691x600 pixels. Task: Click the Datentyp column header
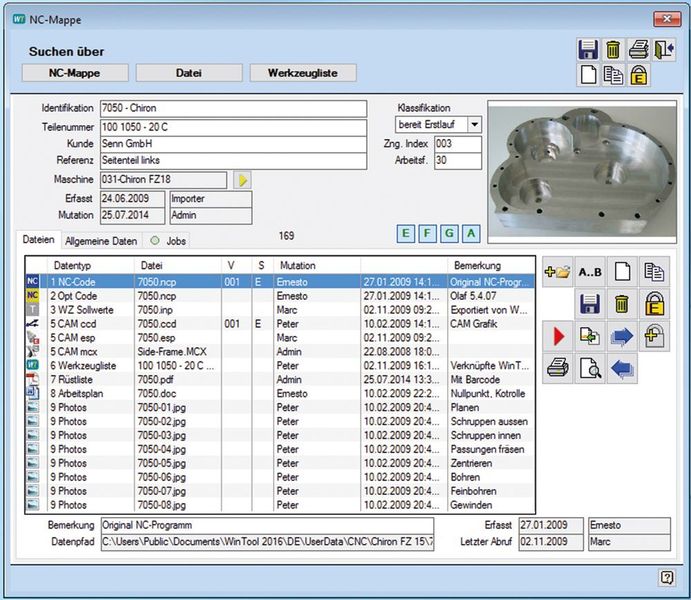click(x=90, y=266)
